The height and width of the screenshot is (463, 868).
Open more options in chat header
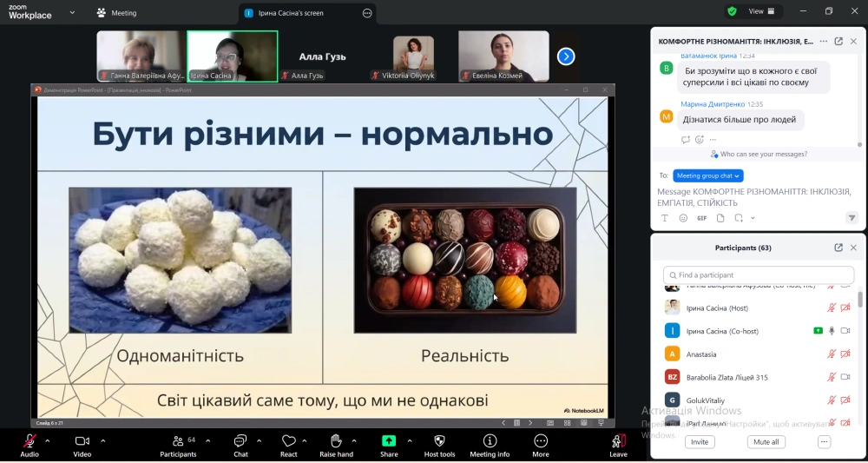click(824, 41)
